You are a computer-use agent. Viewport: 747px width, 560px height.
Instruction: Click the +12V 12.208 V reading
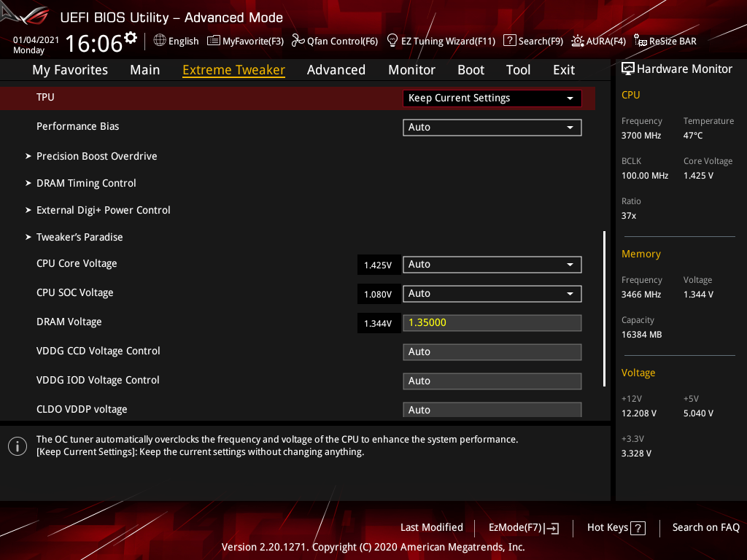(x=639, y=413)
